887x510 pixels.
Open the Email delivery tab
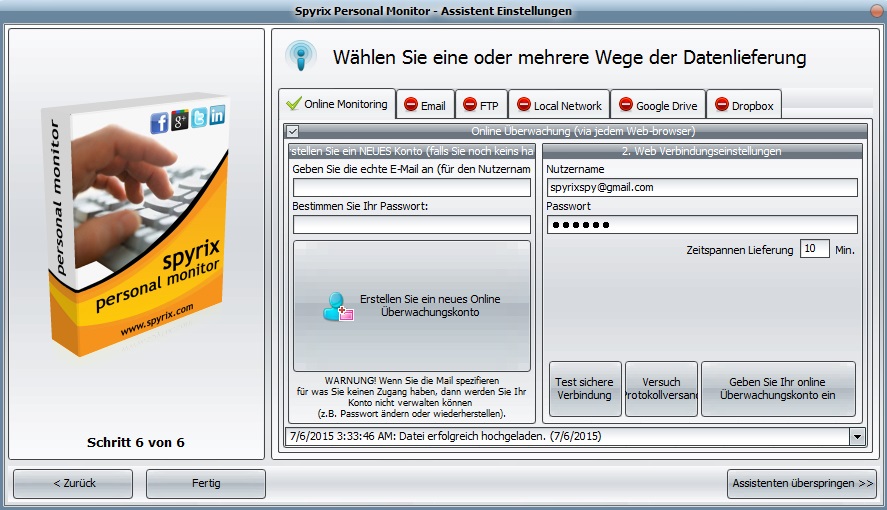tap(425, 105)
